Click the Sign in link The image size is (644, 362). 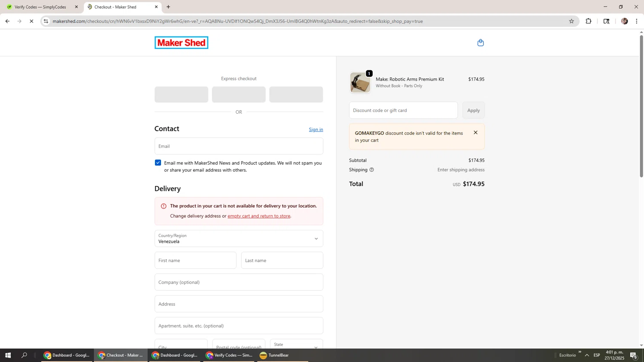316,130
